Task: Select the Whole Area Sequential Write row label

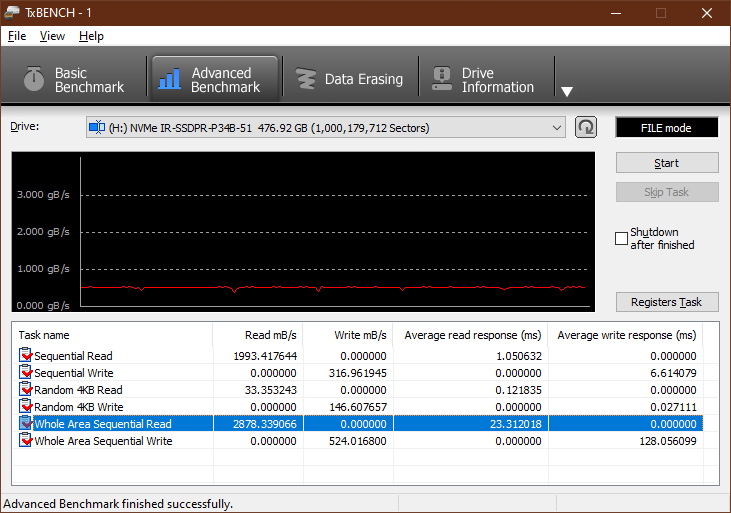Action: tap(103, 441)
